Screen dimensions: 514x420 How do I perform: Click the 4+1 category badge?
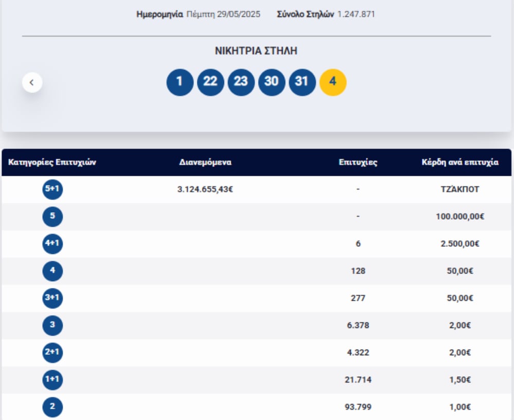click(52, 244)
